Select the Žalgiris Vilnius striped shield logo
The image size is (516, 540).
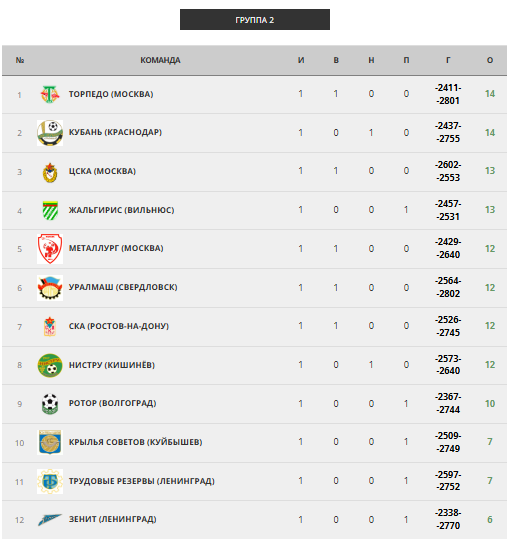50,210
